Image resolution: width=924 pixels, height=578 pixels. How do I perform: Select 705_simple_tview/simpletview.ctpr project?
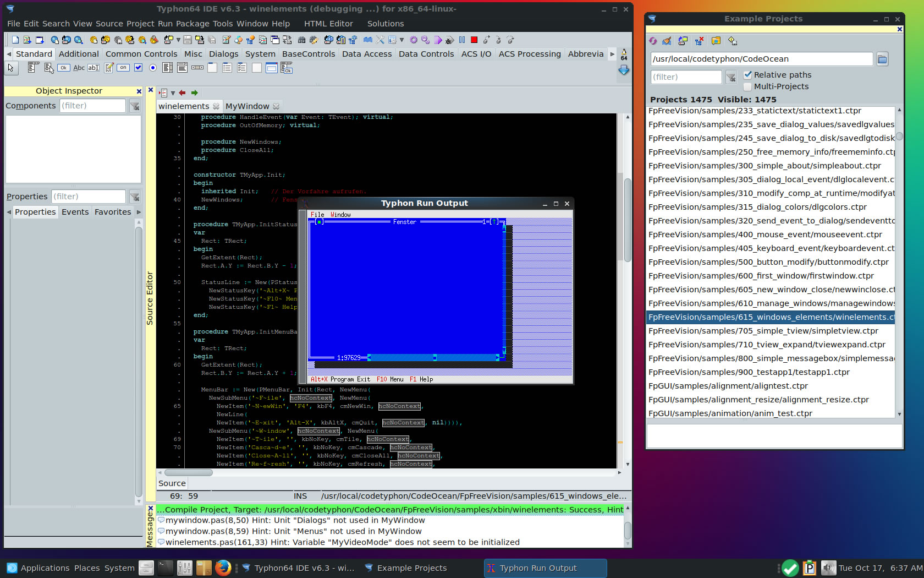[771, 331]
